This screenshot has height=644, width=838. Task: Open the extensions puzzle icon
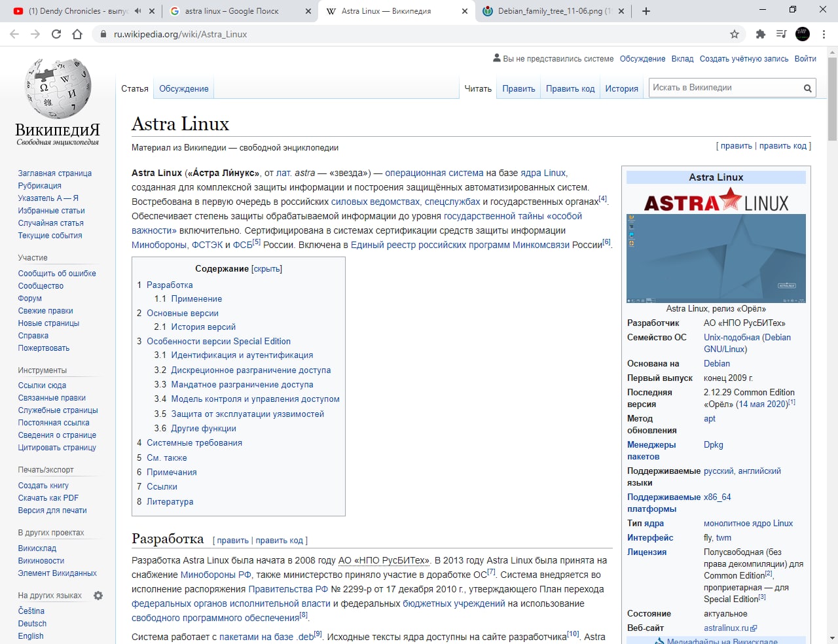(x=761, y=34)
